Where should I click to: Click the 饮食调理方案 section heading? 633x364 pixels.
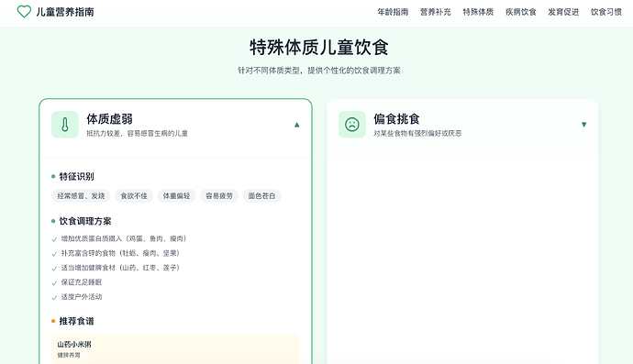click(85, 221)
